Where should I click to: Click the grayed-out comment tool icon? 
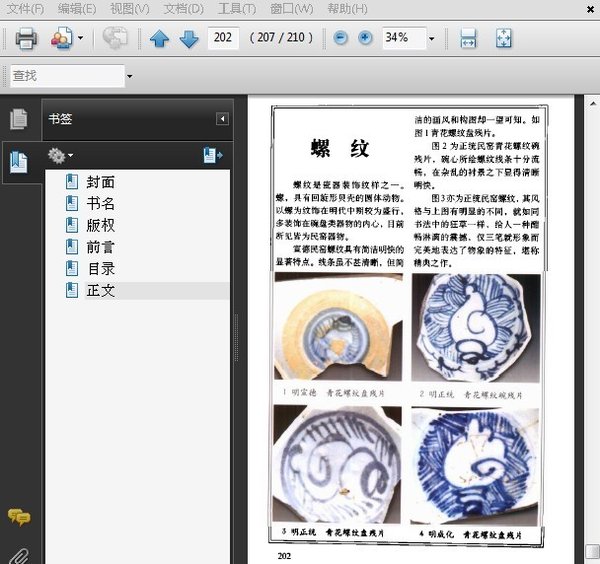click(114, 38)
